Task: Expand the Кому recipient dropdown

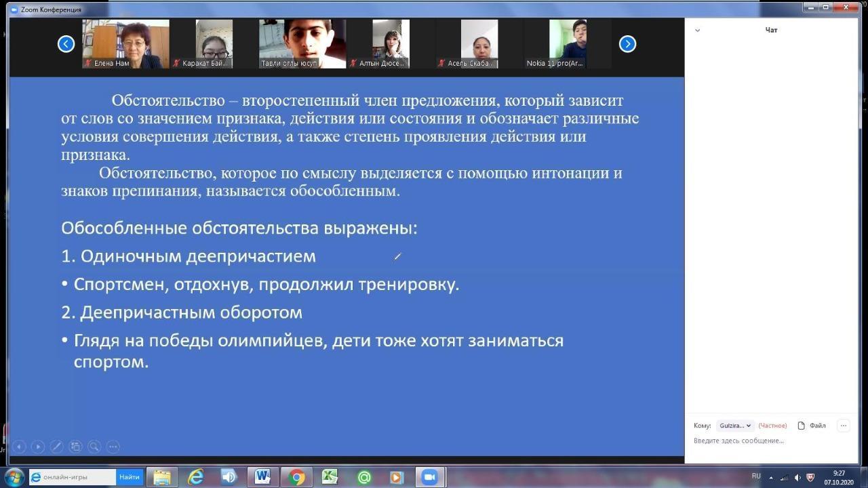Action: point(735,426)
